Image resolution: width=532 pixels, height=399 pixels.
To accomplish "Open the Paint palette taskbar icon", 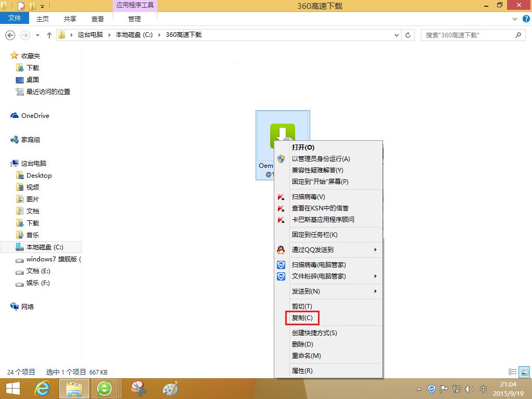I will pos(170,389).
